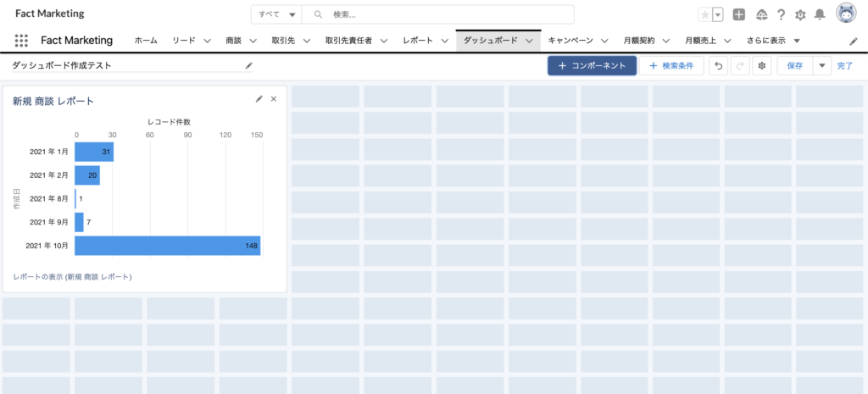Expand the レポート tab chevron

pyautogui.click(x=445, y=41)
